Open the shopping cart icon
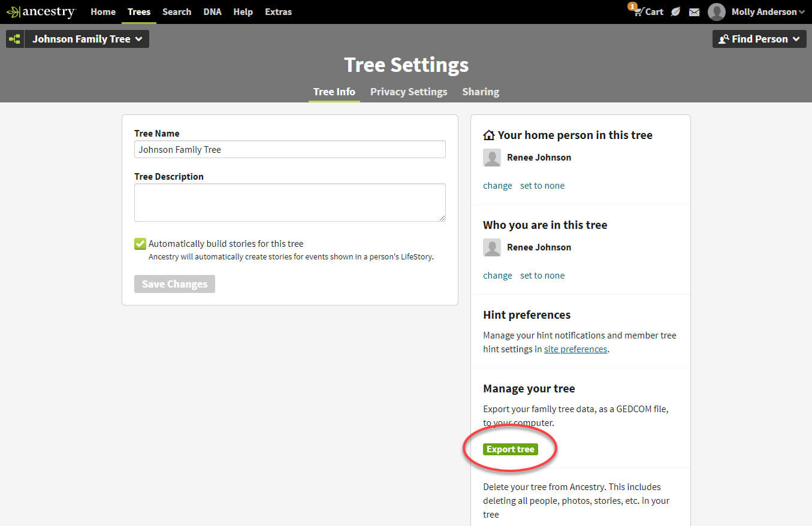Screen dimensions: 812x526 point(638,11)
